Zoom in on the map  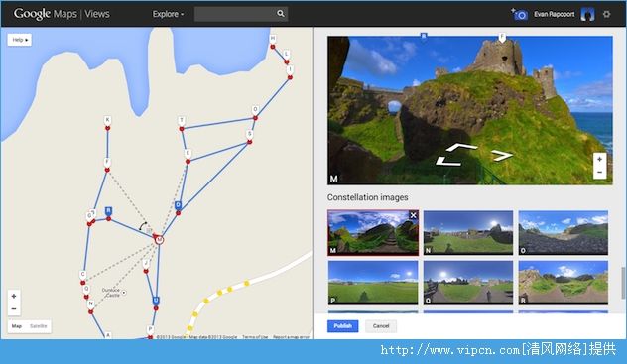pos(14,297)
